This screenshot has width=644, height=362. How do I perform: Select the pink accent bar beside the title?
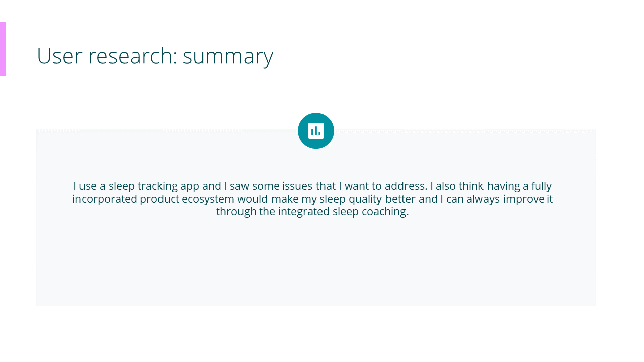pyautogui.click(x=3, y=49)
